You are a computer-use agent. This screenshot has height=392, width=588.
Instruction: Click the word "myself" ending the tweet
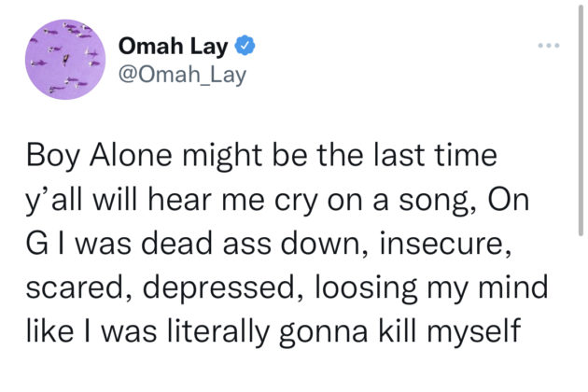coord(473,332)
